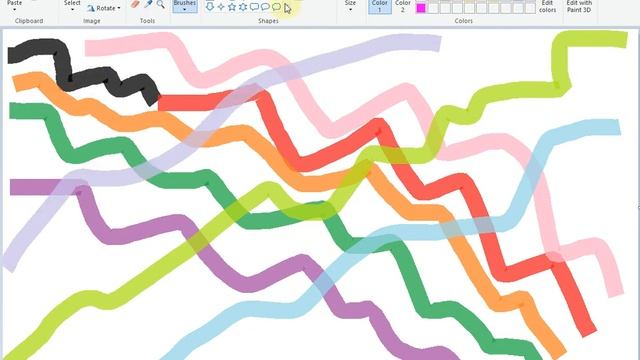Pick the magenta custom color swatch

click(x=421, y=8)
